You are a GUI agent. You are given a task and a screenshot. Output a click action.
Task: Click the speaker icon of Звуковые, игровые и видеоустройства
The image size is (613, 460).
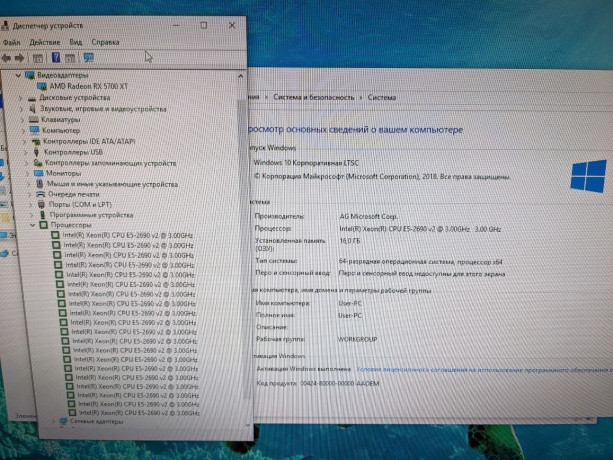[33, 109]
